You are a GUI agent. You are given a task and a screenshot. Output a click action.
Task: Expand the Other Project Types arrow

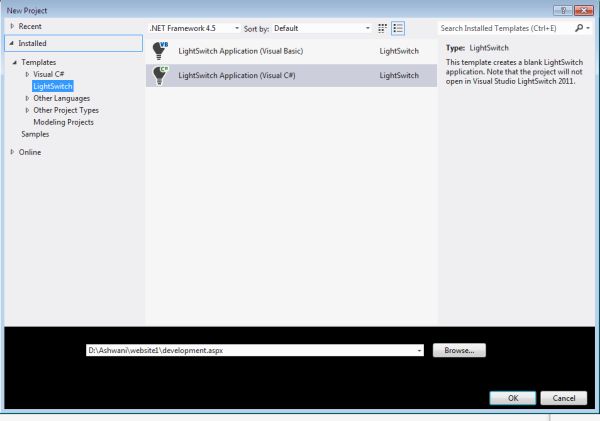[27, 110]
